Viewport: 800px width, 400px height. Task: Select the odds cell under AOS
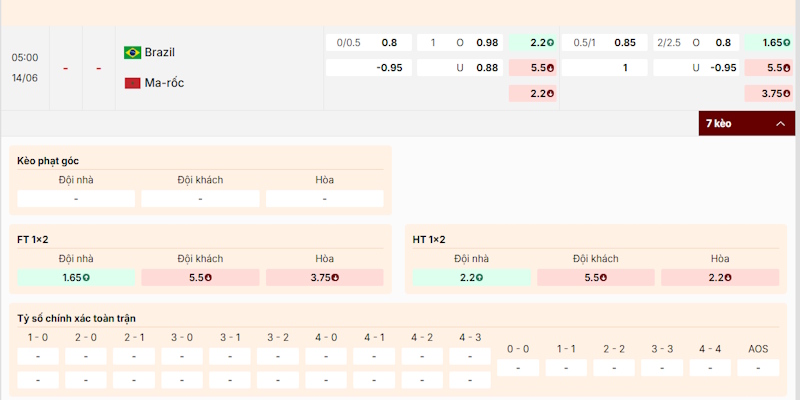pyautogui.click(x=758, y=368)
